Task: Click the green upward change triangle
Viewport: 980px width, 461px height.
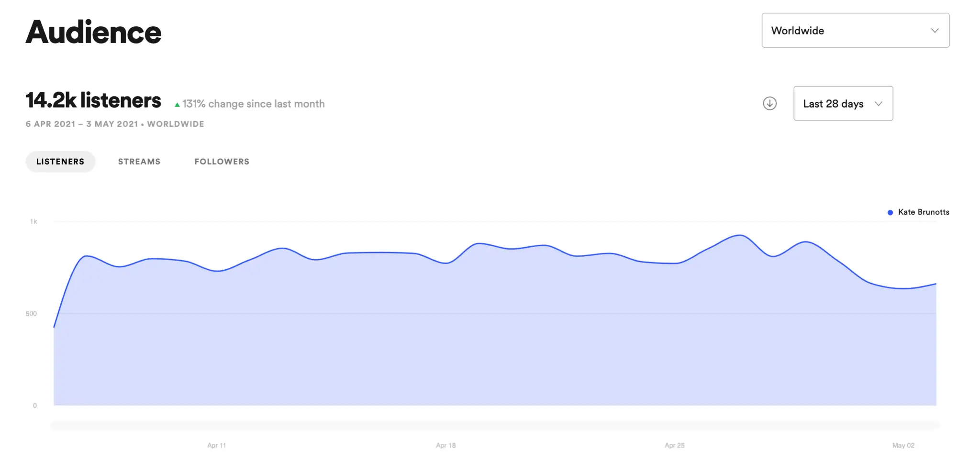Action: pos(177,105)
